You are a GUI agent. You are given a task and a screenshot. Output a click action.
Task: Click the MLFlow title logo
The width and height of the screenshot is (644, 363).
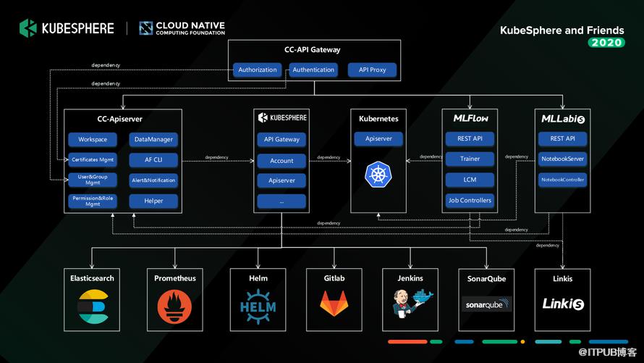click(x=470, y=118)
